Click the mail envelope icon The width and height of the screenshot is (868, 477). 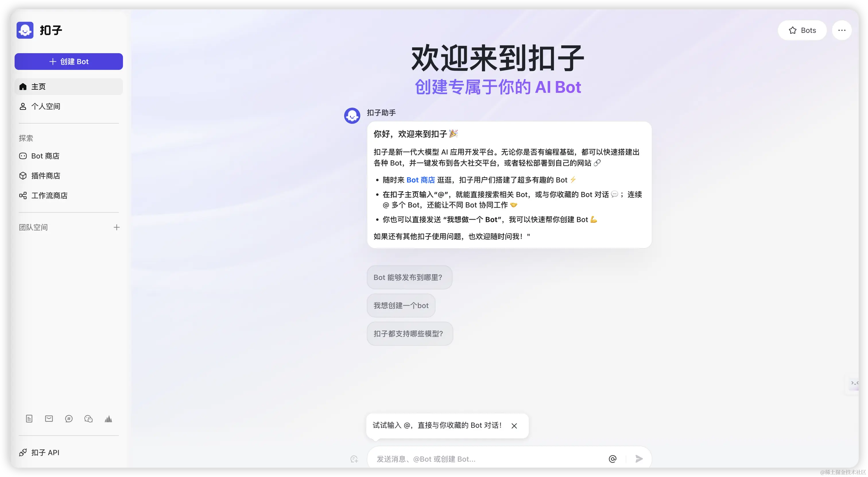[x=49, y=419]
